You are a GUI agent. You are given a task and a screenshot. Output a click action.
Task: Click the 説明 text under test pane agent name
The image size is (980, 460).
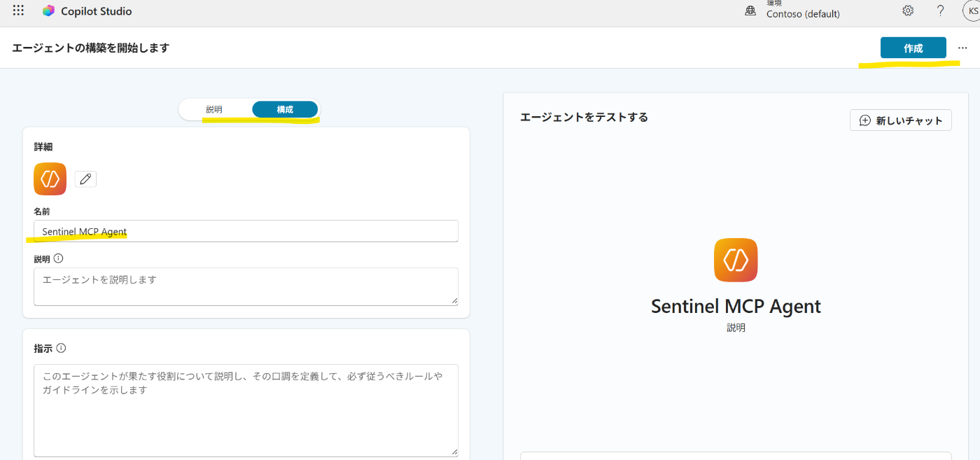point(736,328)
